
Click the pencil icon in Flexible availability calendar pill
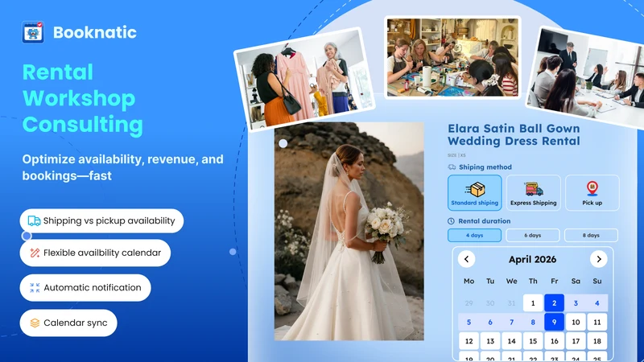(35, 253)
